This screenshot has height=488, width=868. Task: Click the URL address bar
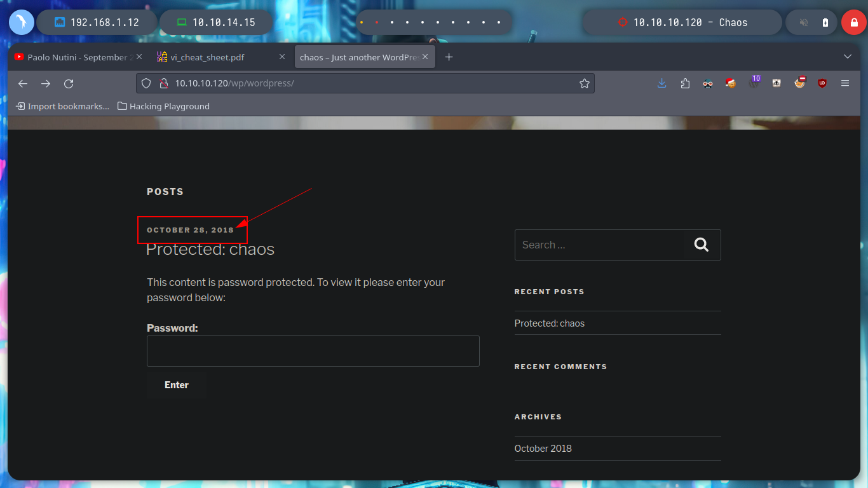(365, 83)
